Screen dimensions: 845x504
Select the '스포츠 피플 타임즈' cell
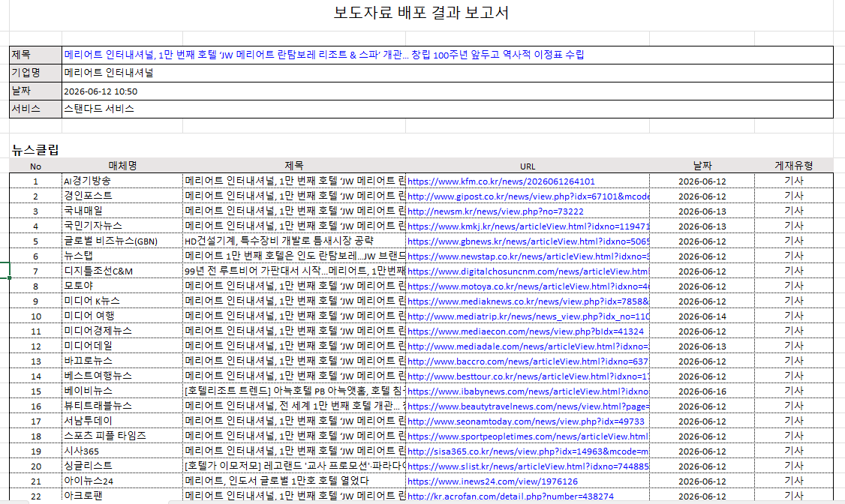(122, 436)
